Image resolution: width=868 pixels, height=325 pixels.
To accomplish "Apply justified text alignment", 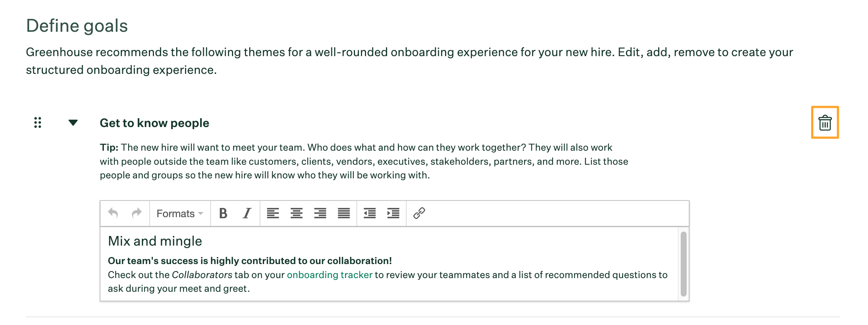I will point(343,213).
